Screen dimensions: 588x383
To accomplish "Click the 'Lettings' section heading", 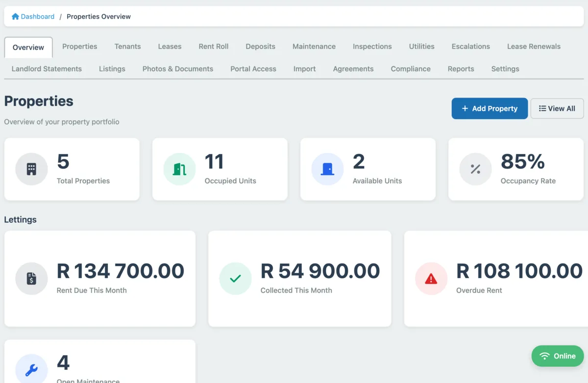I will pos(21,220).
